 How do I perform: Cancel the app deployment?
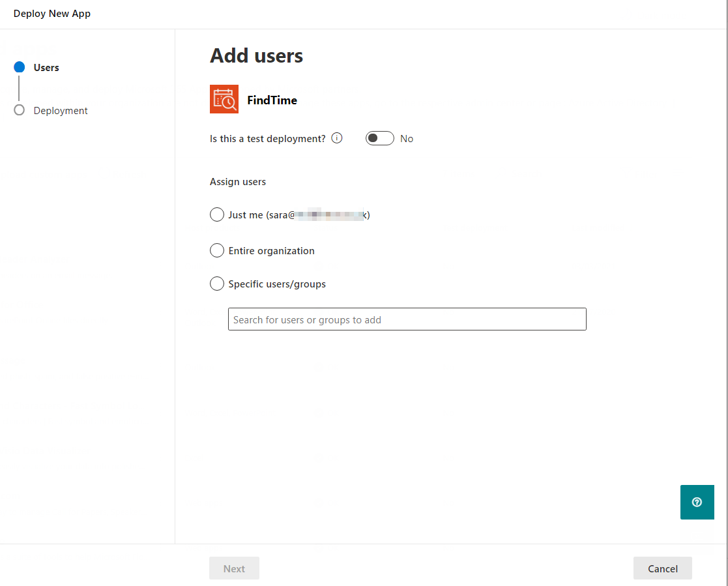pyautogui.click(x=662, y=568)
